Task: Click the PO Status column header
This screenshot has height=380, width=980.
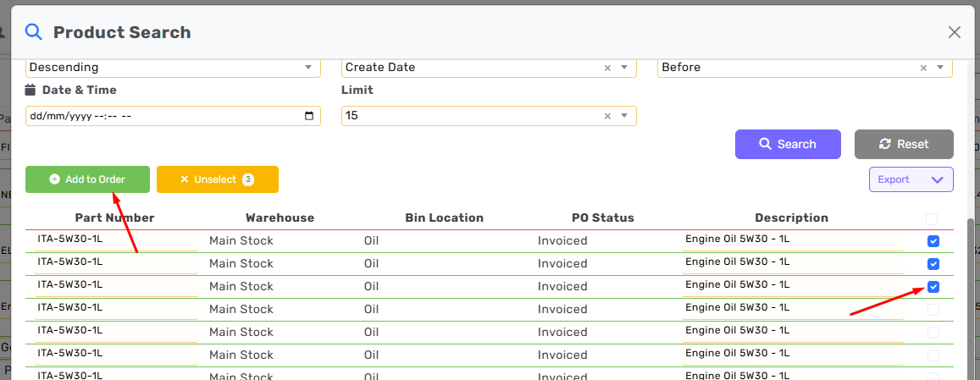Action: click(602, 218)
